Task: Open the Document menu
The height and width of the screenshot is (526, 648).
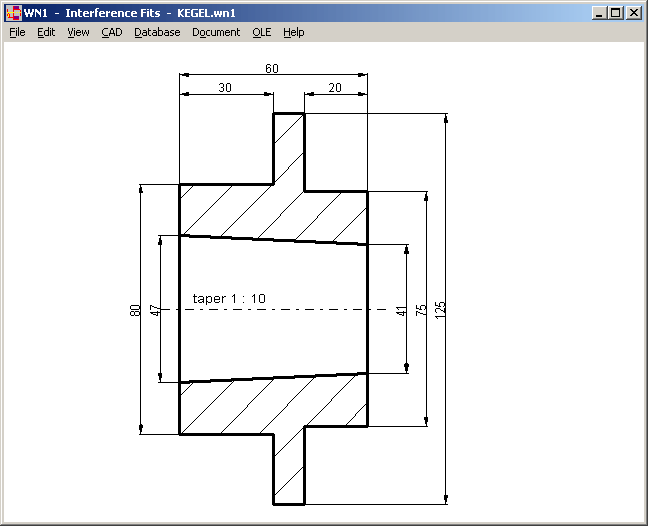Action: 216,32
